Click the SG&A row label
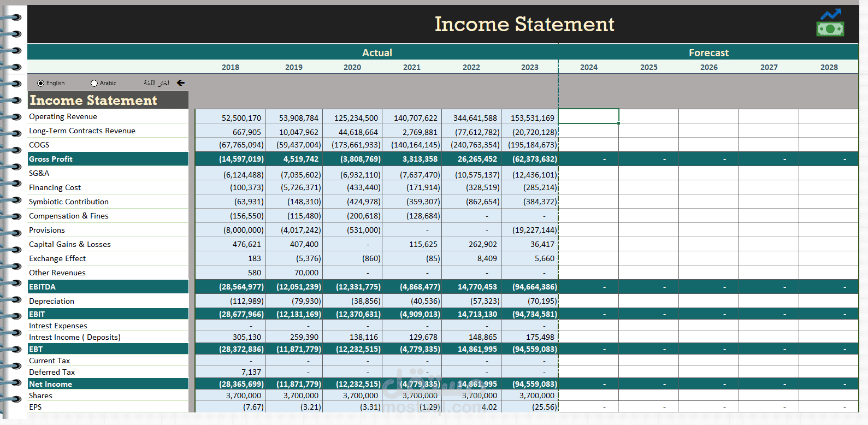This screenshot has height=425, width=868. point(39,173)
